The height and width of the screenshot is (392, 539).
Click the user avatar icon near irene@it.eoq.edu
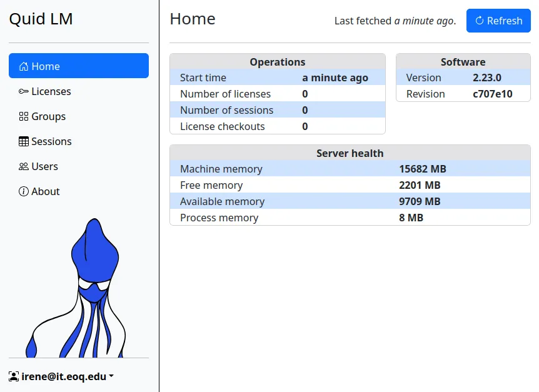click(14, 375)
